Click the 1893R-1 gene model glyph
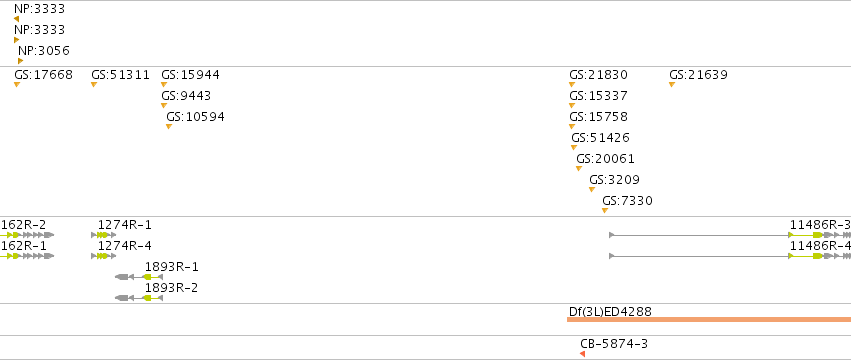 (139, 277)
